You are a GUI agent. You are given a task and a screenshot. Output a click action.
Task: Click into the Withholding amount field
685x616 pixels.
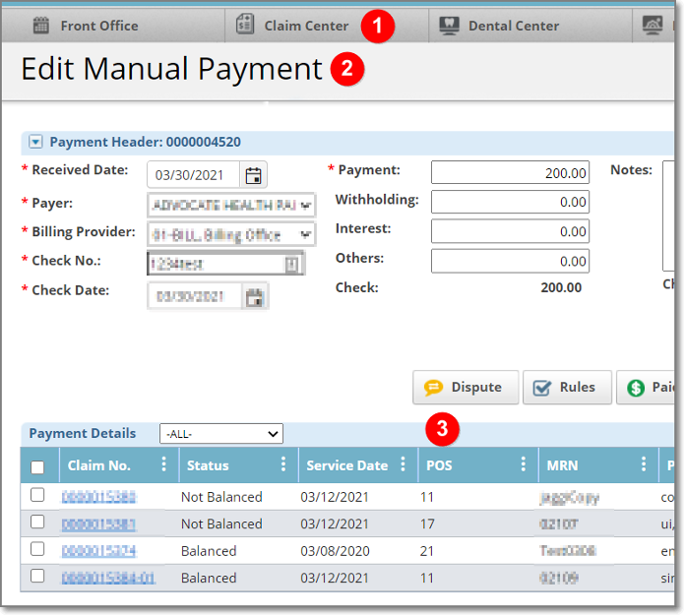[510, 202]
